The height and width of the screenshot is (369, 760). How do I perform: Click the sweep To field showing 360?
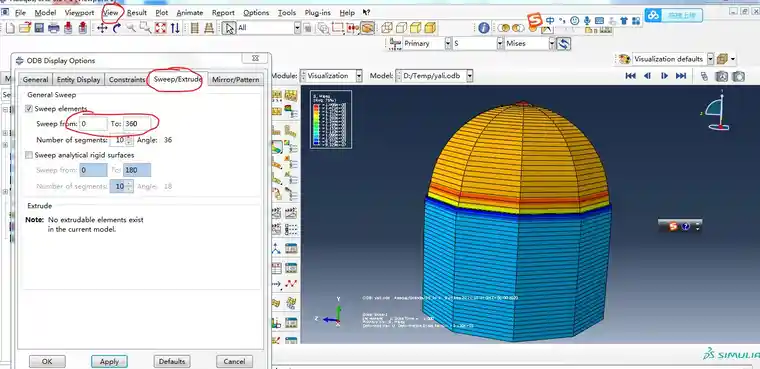coord(137,124)
